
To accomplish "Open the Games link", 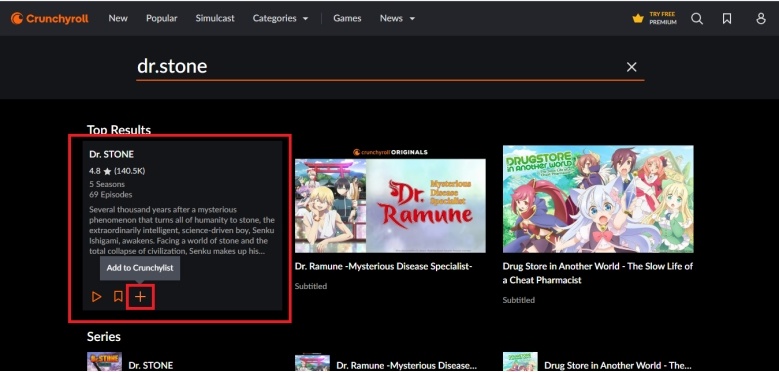I will pos(347,18).
